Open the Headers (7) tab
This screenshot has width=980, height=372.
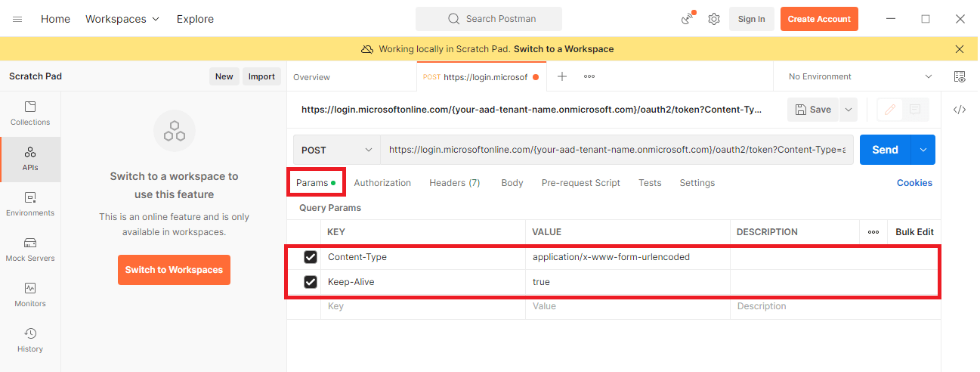point(455,183)
